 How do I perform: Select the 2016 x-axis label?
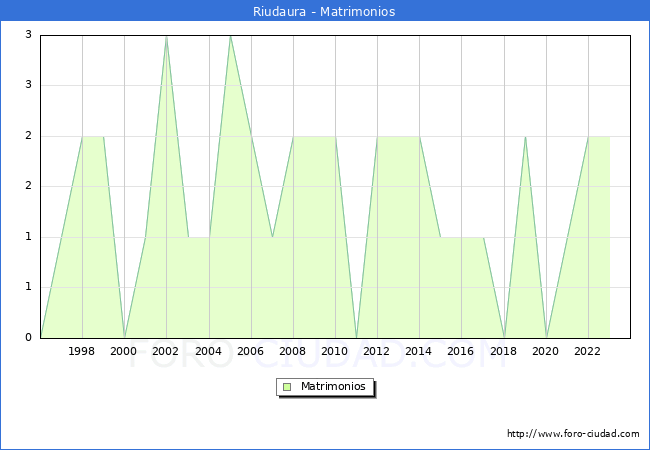click(x=461, y=351)
